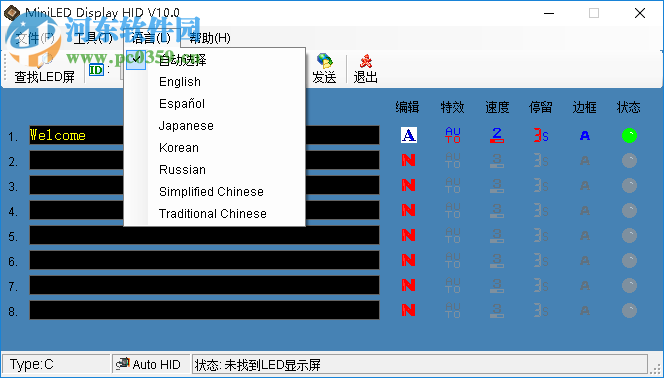Toggle the grey status light for row 5

[629, 235]
